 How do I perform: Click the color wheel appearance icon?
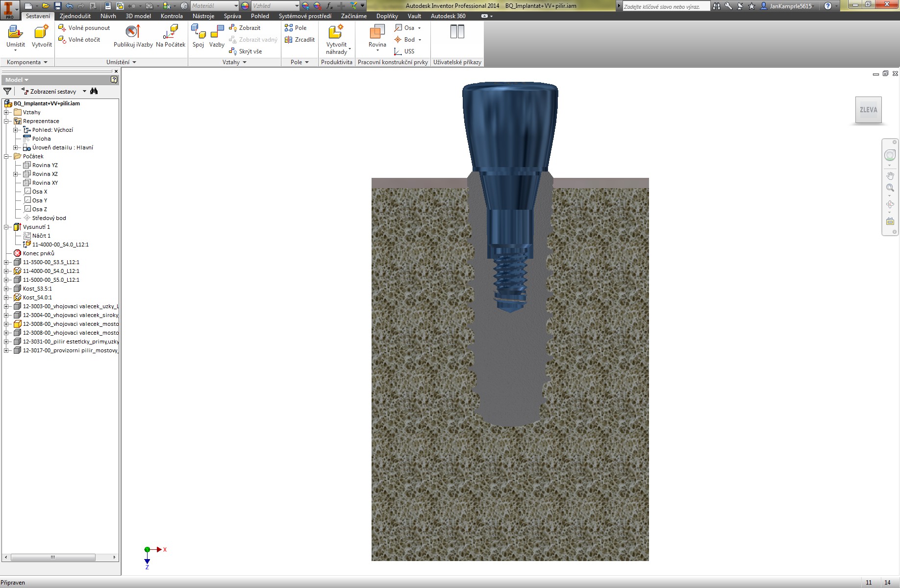click(245, 6)
